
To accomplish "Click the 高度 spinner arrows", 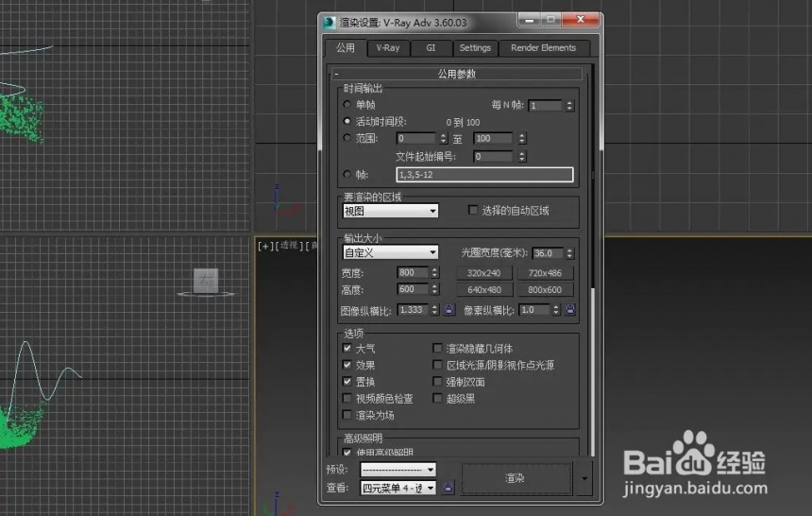I will (434, 289).
